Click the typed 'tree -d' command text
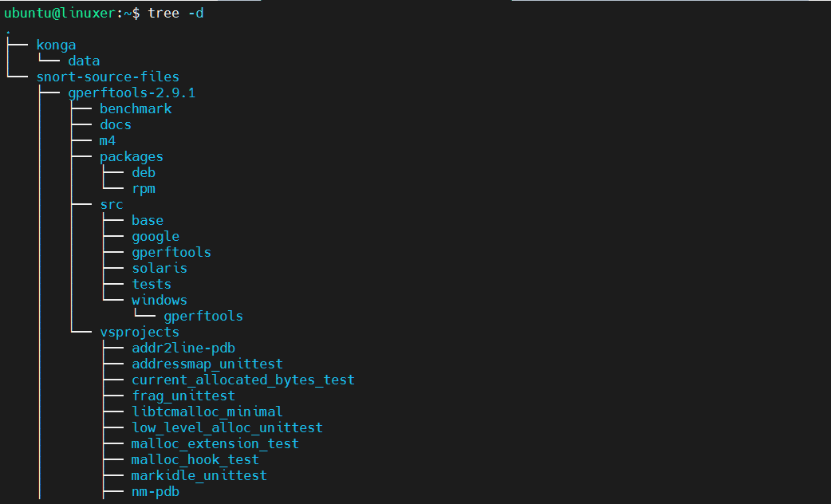The width and height of the screenshot is (831, 504). (x=175, y=14)
